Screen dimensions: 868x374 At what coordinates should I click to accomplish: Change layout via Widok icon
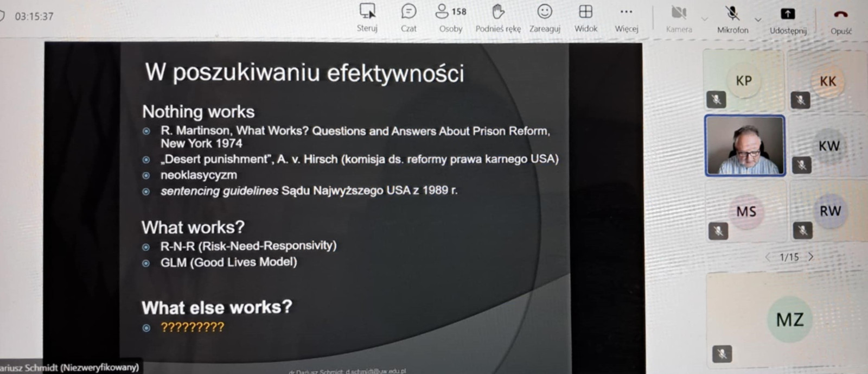585,11
